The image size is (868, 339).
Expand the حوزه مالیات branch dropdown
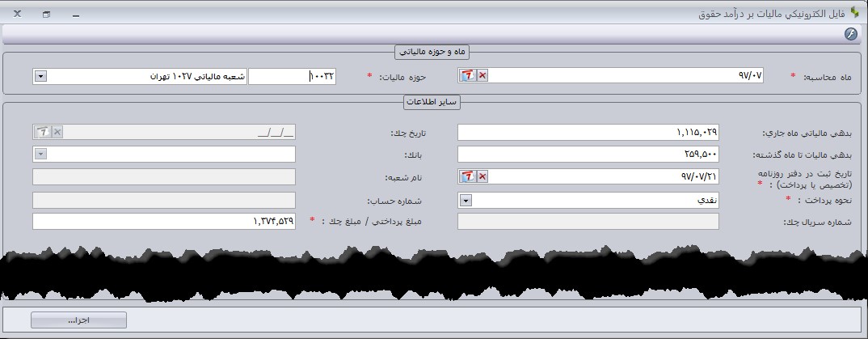pyautogui.click(x=40, y=77)
